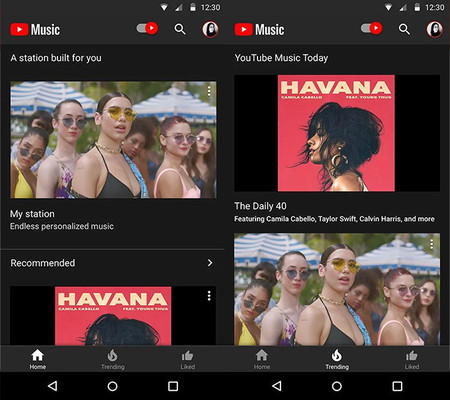This screenshot has height=400, width=450.
Task: Open profile avatar in right screen
Action: click(435, 29)
